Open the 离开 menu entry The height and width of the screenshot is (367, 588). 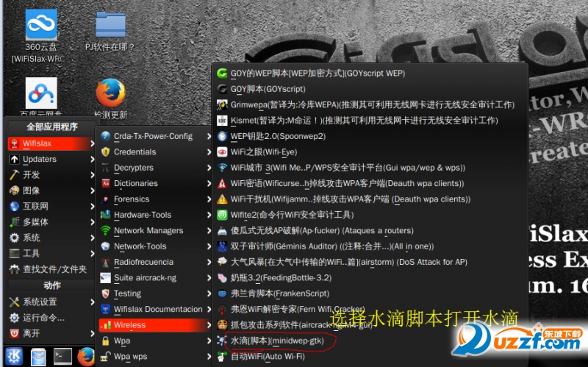51,333
